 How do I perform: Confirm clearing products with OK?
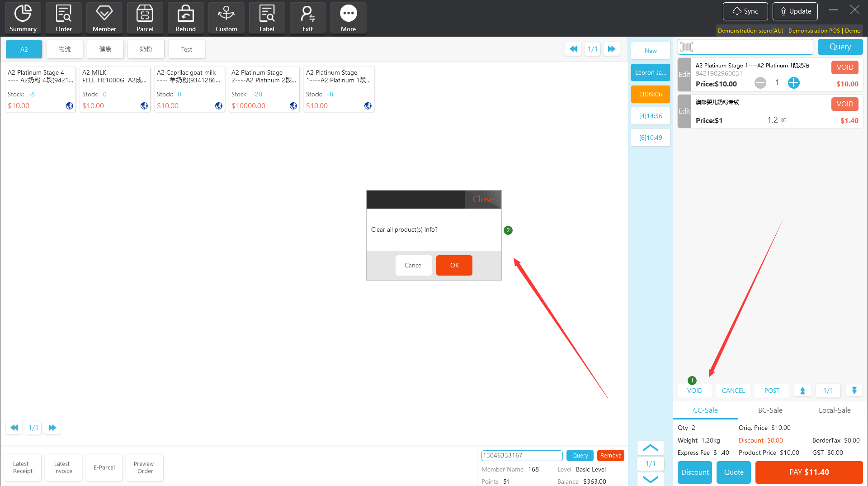(454, 265)
